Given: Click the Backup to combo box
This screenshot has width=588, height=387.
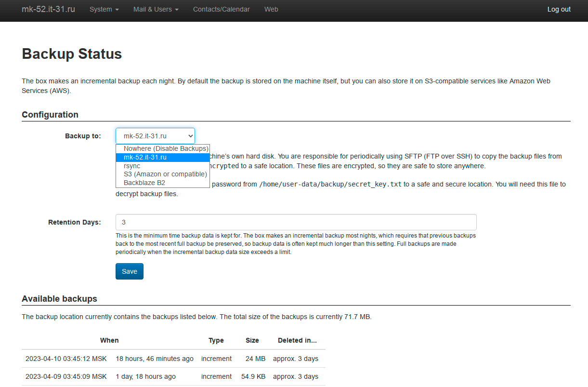Looking at the screenshot, I should [x=155, y=136].
